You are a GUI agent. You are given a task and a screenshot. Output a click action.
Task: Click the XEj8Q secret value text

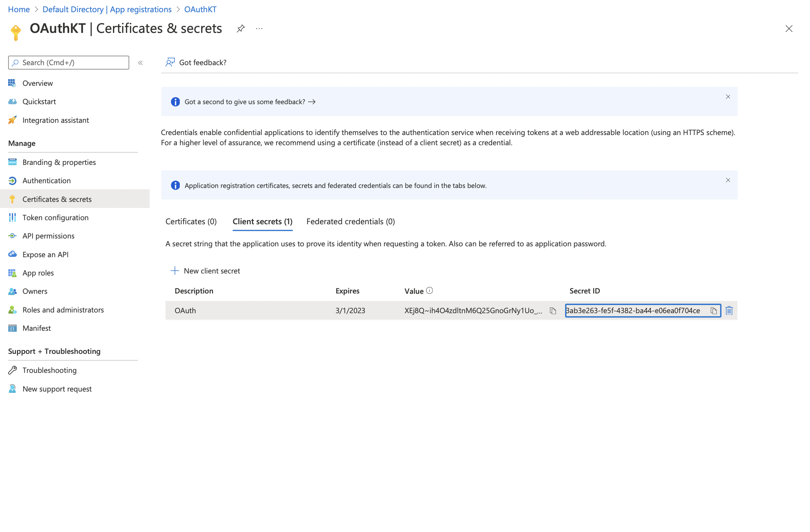[473, 310]
